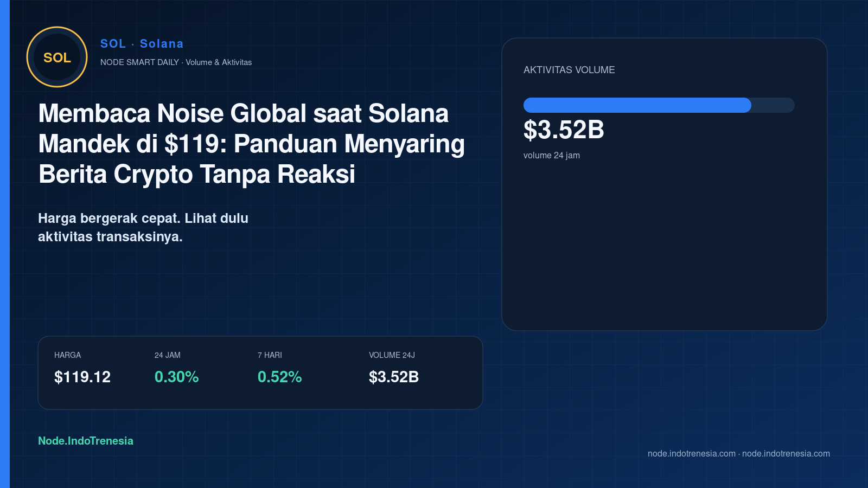Click the 'volume 24 jam' caption
The image size is (868, 488).
552,155
